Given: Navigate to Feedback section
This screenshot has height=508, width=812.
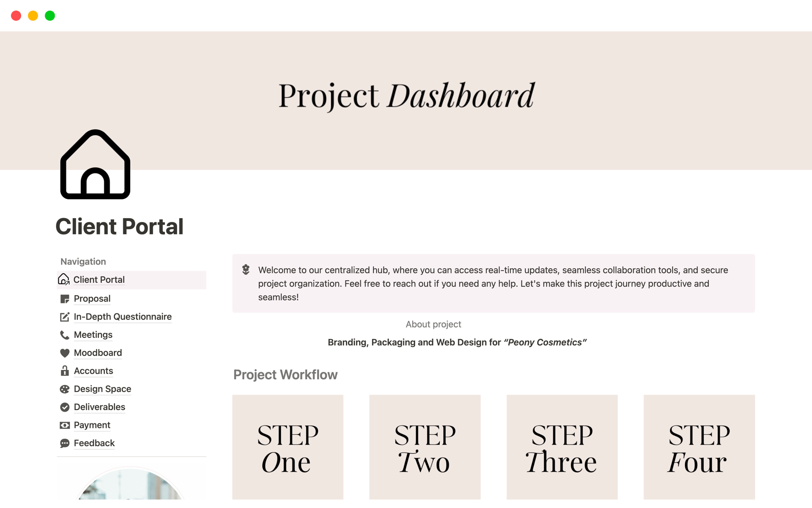Looking at the screenshot, I should pyautogui.click(x=94, y=443).
